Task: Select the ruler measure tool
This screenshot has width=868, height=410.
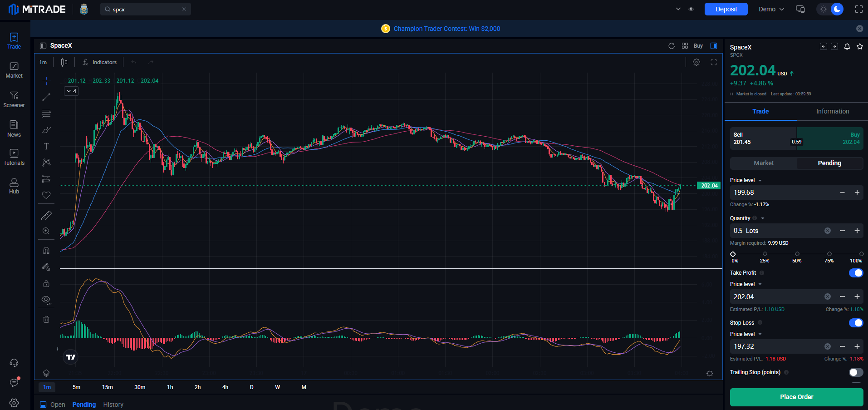Action: (46, 215)
